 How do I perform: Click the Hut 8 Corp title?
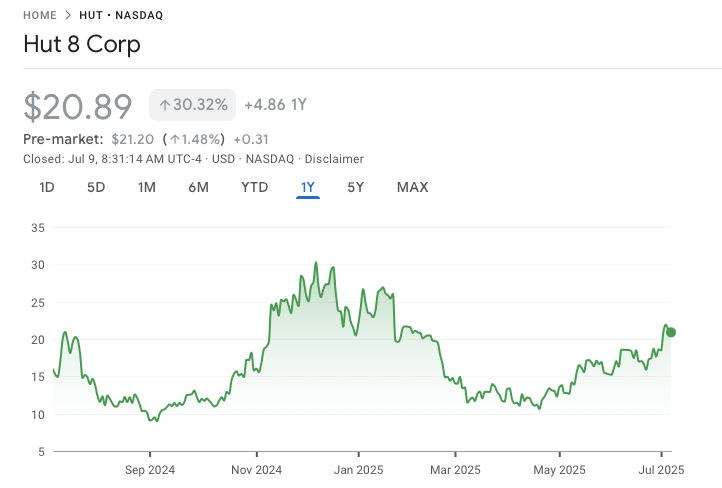pyautogui.click(x=82, y=44)
